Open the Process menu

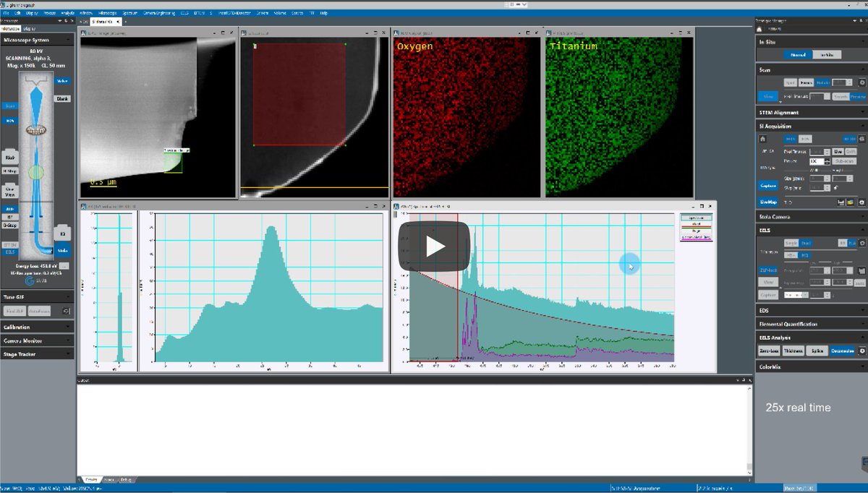[x=49, y=13]
